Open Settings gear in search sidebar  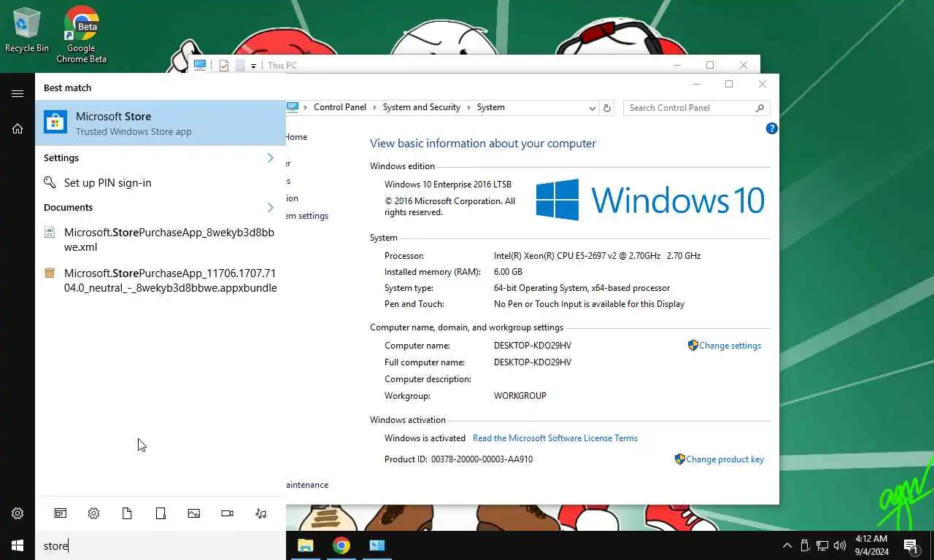(18, 513)
